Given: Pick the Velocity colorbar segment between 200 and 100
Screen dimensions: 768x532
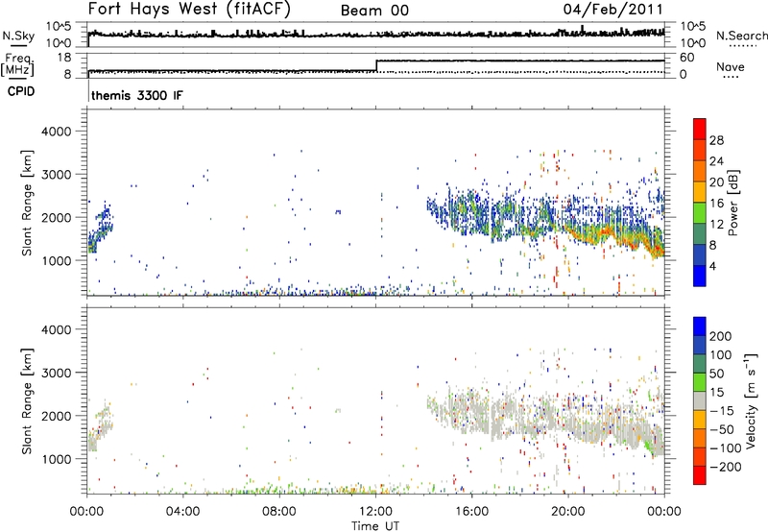Looking at the screenshot, I should (700, 346).
